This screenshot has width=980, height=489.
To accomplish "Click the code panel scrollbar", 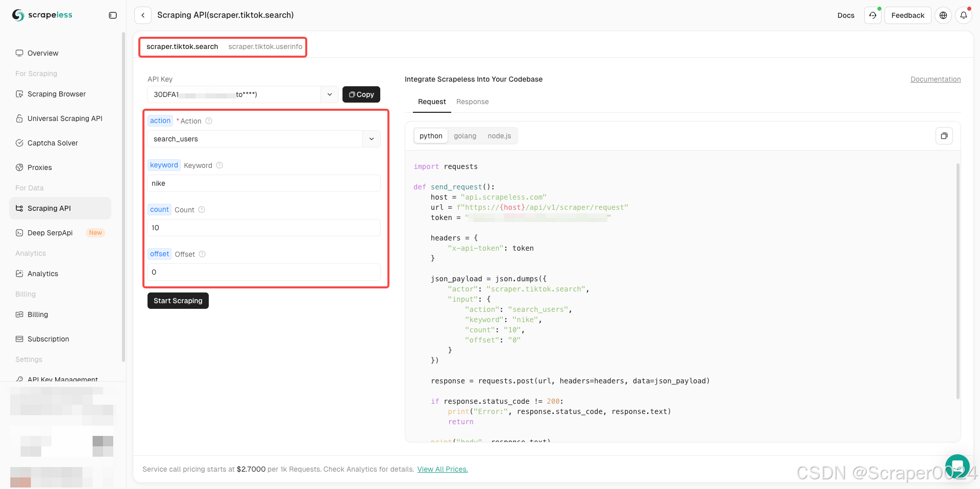I will point(958,281).
